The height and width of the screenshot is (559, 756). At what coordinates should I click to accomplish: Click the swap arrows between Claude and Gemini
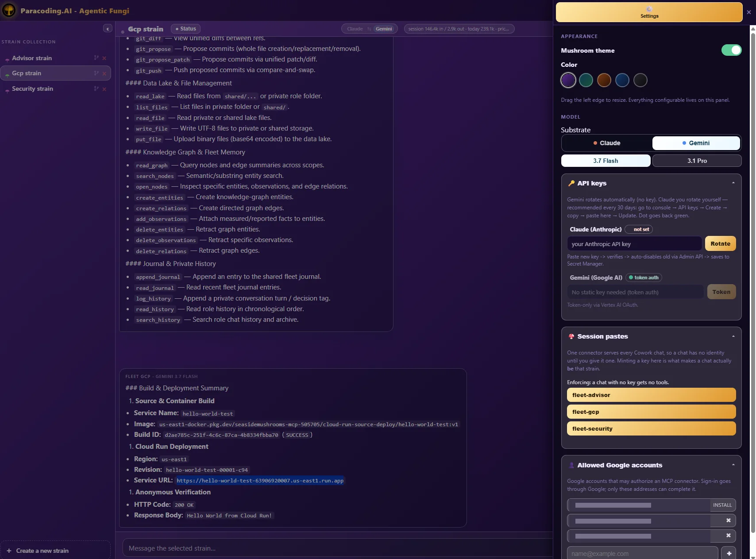[369, 29]
